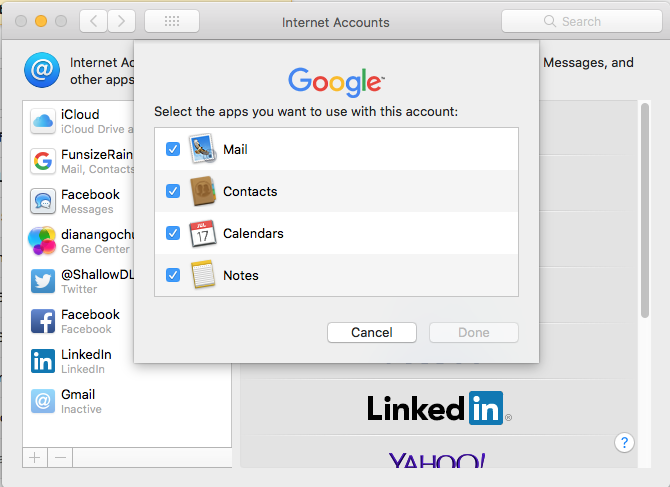Click the Done button
This screenshot has height=487, width=670.
pyautogui.click(x=473, y=332)
